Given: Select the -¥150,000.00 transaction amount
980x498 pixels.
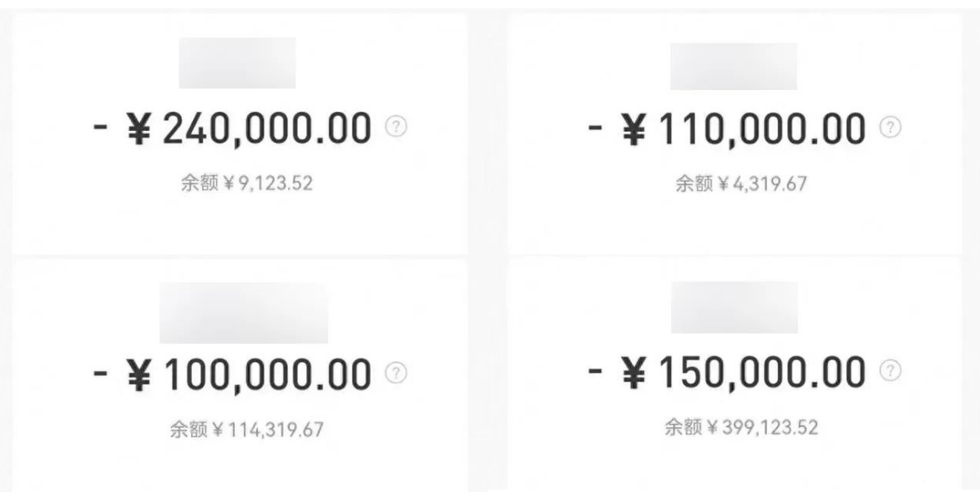Looking at the screenshot, I should [x=727, y=371].
